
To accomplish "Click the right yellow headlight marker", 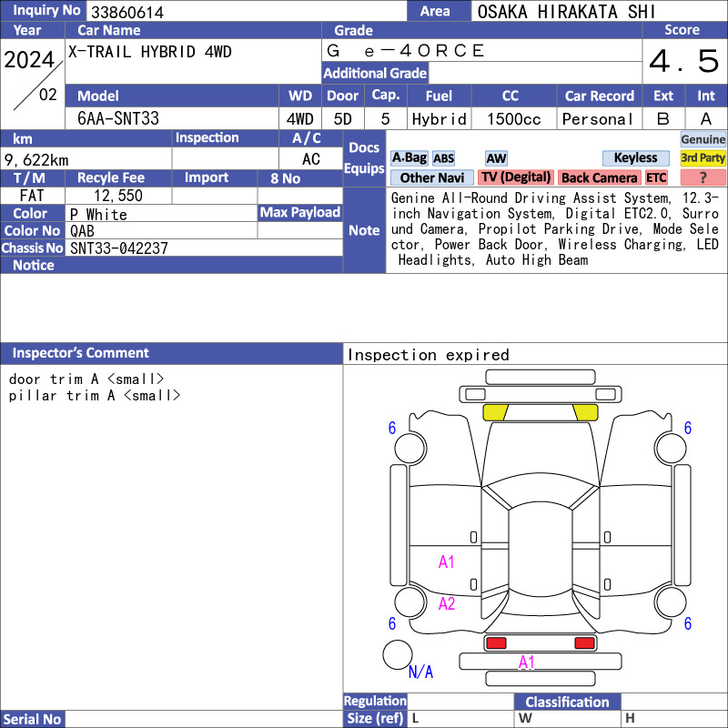I will point(585,413).
